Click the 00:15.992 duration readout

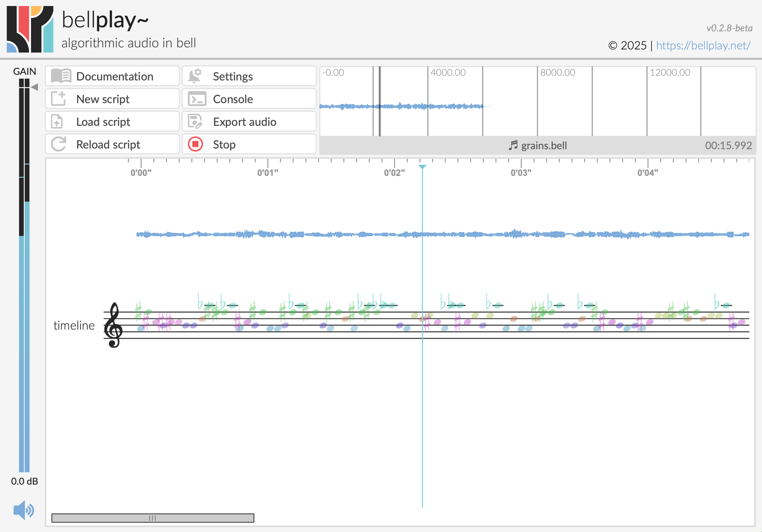coord(728,146)
